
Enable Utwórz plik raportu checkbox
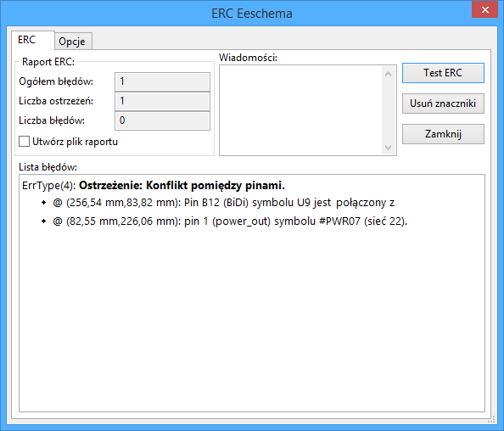(24, 142)
